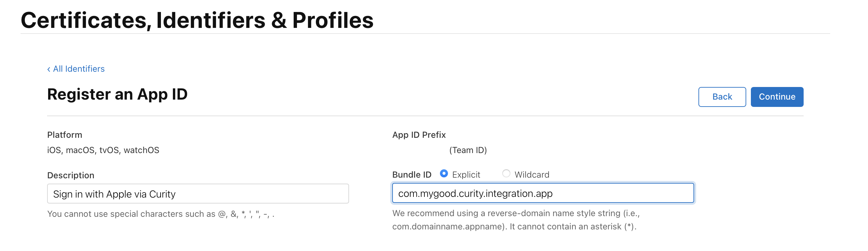Select the Explicit radio button

pyautogui.click(x=444, y=174)
